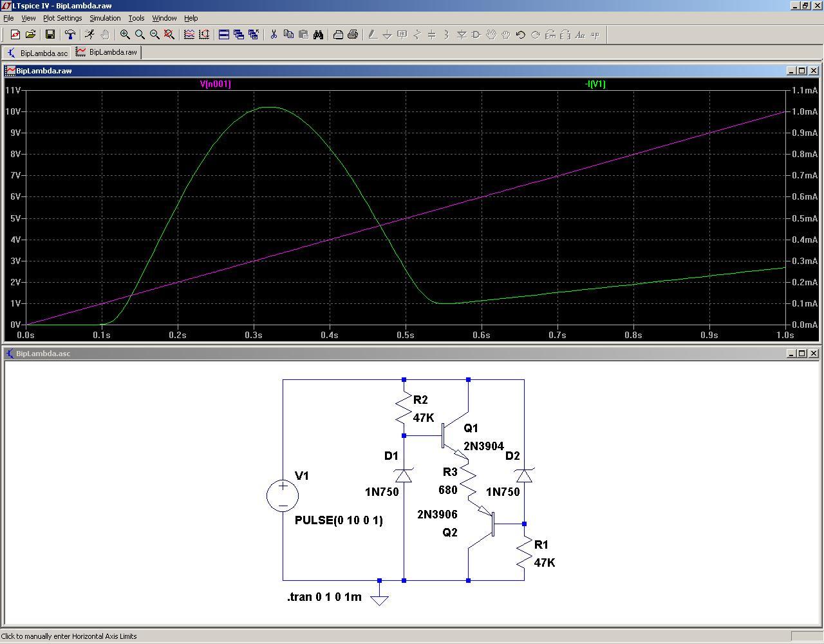The image size is (824, 644).
Task: Select the Draw Wire pencil tool
Action: [x=372, y=35]
